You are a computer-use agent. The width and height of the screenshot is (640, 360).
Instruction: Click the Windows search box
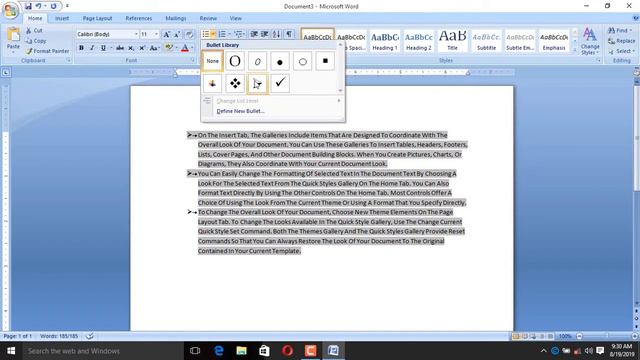(102, 351)
